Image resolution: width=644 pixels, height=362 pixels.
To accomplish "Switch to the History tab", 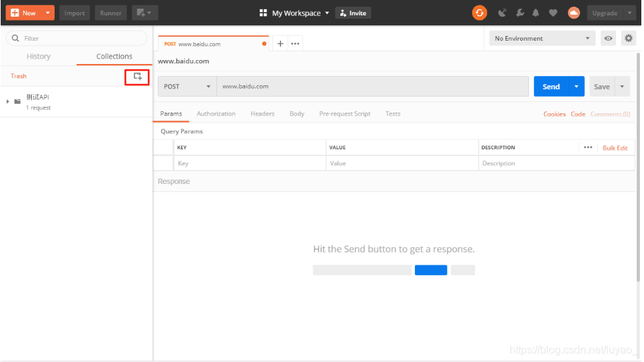I will click(x=39, y=57).
